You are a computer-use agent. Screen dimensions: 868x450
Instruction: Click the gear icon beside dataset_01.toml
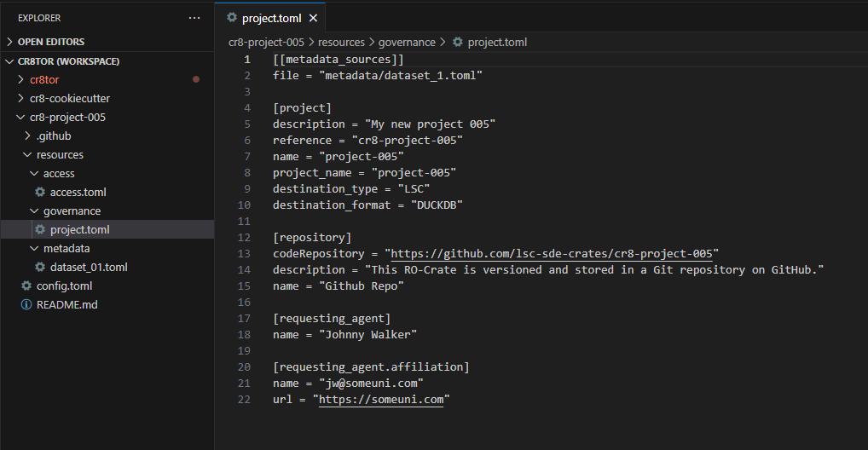point(40,267)
